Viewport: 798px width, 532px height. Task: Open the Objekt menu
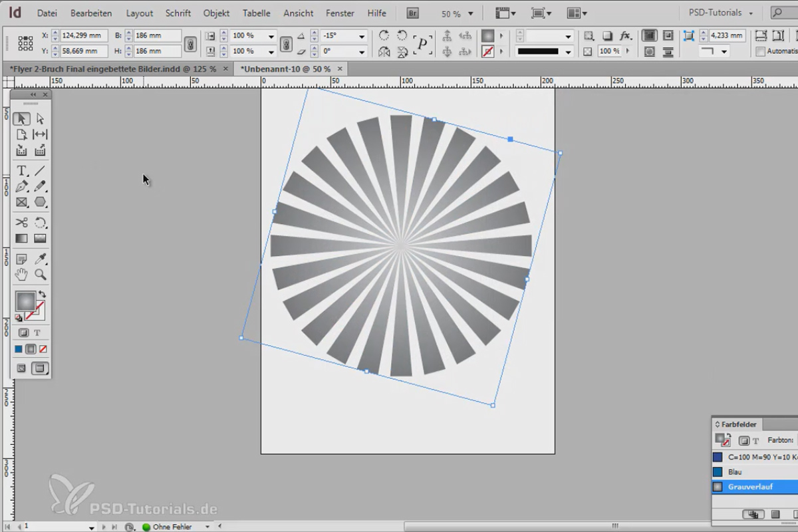[216, 13]
